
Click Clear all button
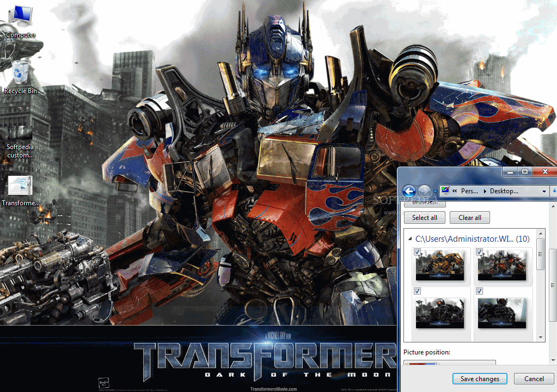(470, 218)
